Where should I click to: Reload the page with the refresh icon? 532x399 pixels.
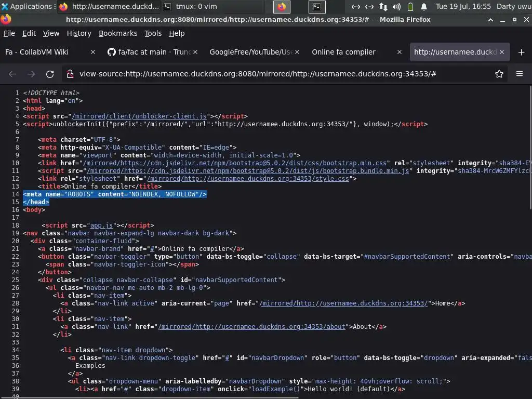click(x=50, y=74)
